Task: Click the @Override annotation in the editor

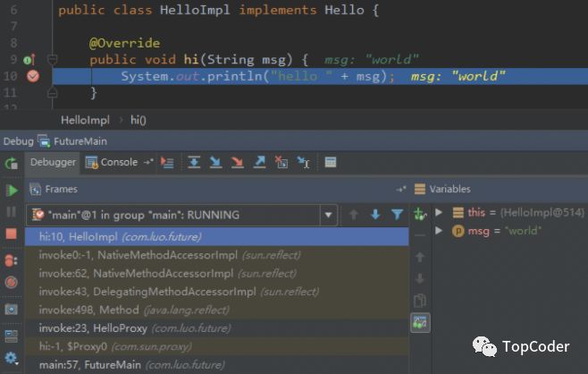Action: point(124,43)
